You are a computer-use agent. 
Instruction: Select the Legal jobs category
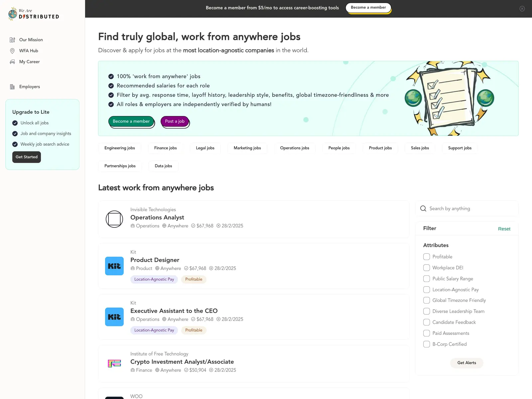click(205, 148)
